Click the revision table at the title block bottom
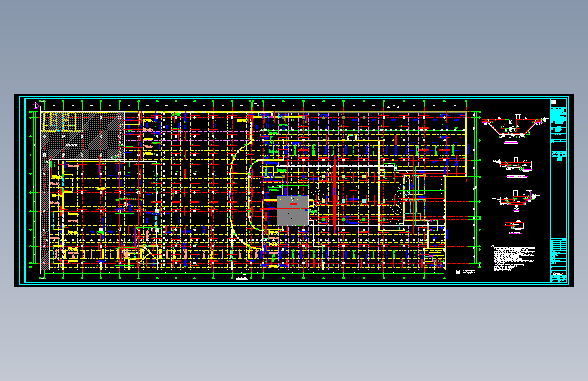 coord(558,259)
